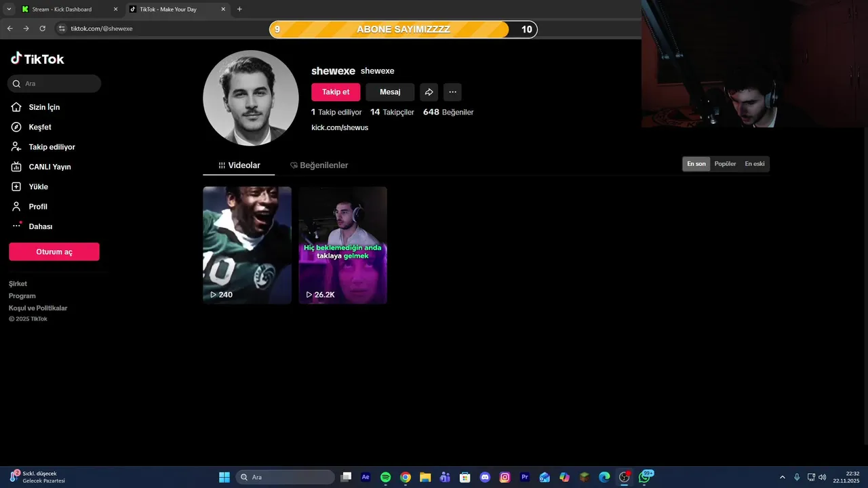Click the Takip et follow button

(x=336, y=92)
